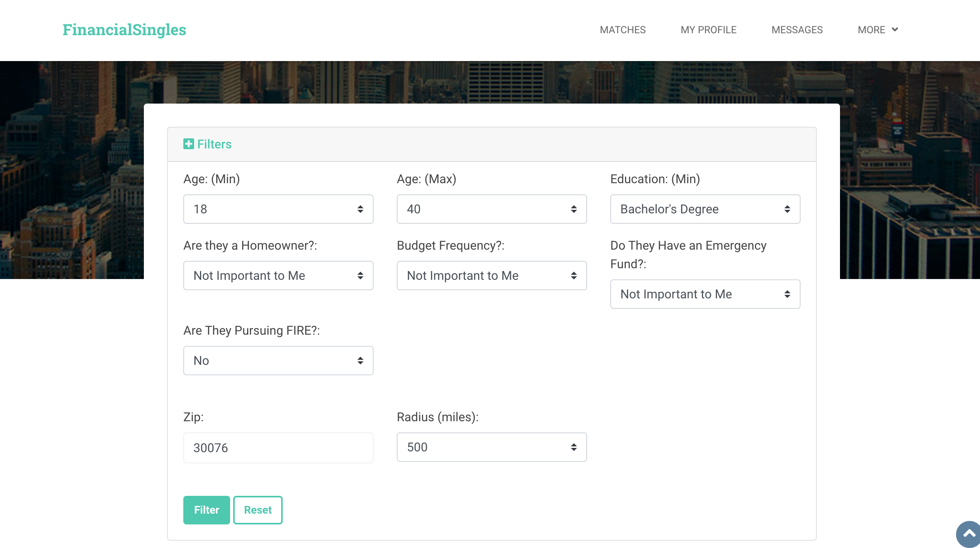Expand the Filters section via plus icon
The width and height of the screenshot is (980, 548).
189,144
